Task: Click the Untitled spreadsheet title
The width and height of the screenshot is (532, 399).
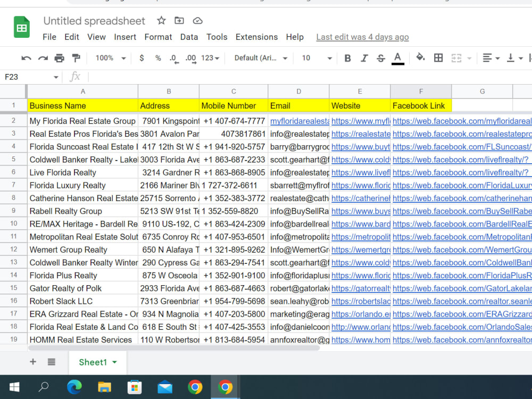Action: 94,21
